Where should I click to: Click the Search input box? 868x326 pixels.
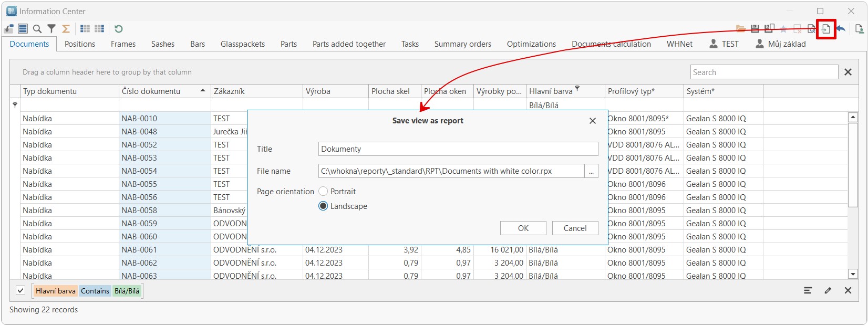pos(764,72)
